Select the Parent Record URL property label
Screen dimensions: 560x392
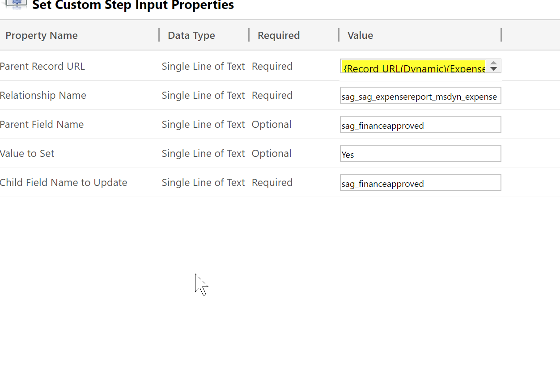coord(42,66)
